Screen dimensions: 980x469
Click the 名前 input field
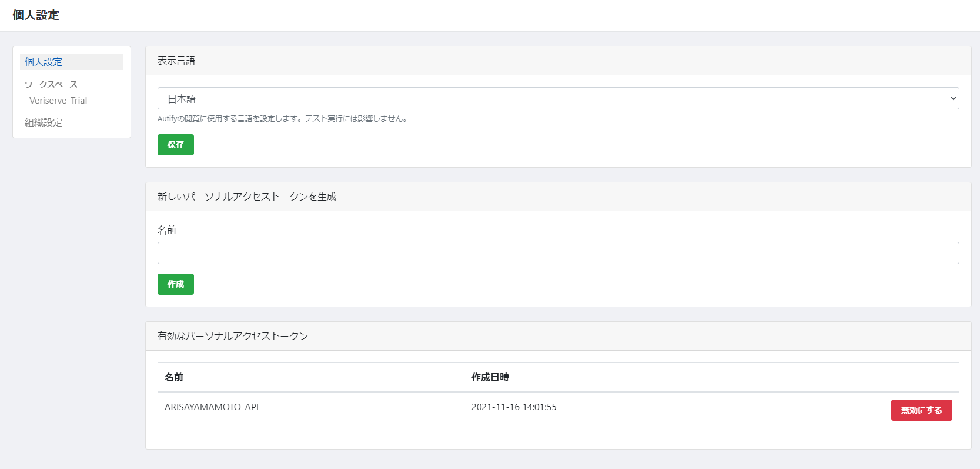pos(557,252)
